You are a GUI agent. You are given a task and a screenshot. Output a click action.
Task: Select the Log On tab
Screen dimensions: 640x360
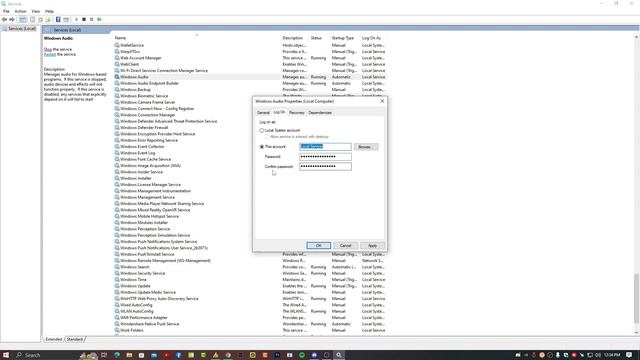[x=279, y=112]
